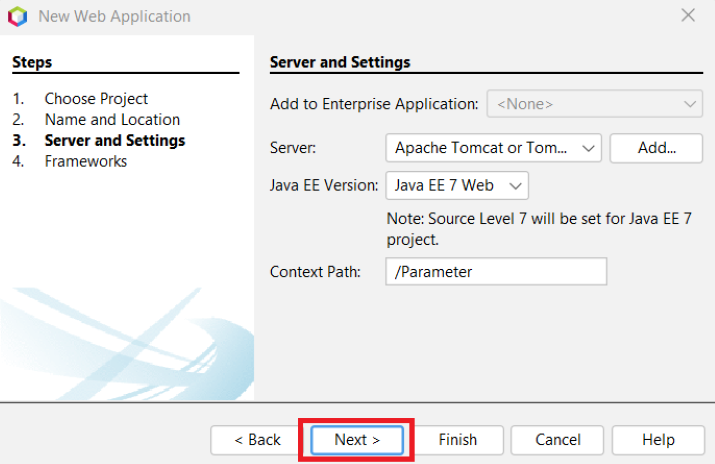Open the Server dropdown list
The image size is (715, 464).
pyautogui.click(x=493, y=148)
